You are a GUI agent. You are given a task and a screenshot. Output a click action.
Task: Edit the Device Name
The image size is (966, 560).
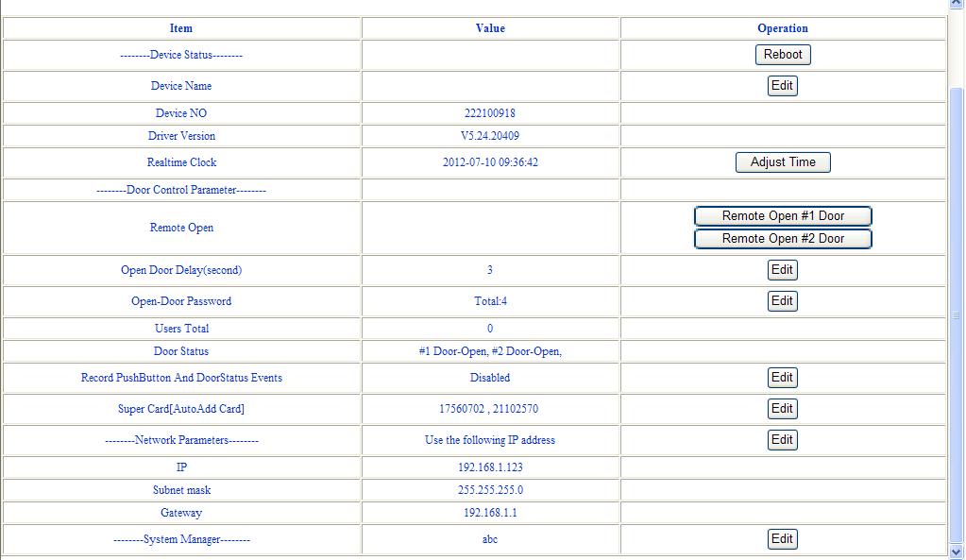coord(782,85)
